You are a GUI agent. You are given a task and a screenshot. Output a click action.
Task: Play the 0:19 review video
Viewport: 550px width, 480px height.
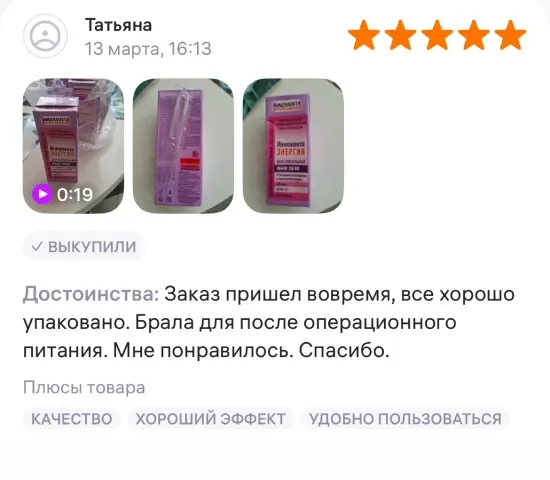[x=42, y=194]
